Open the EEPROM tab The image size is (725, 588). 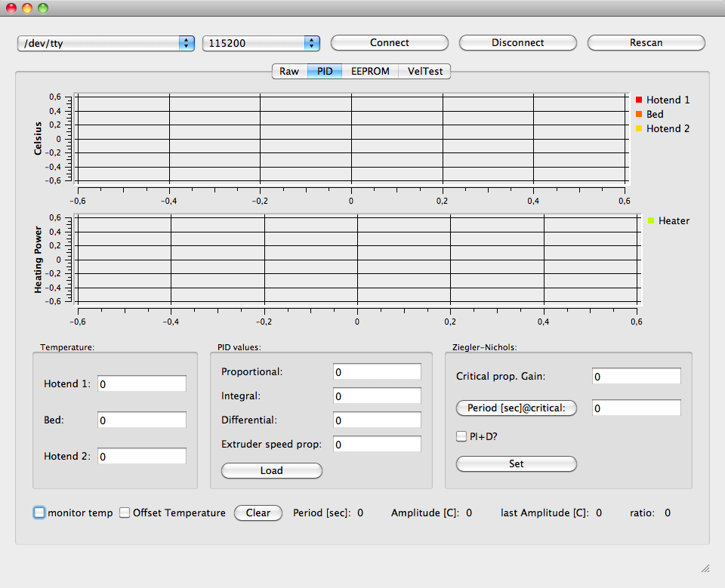tap(370, 72)
